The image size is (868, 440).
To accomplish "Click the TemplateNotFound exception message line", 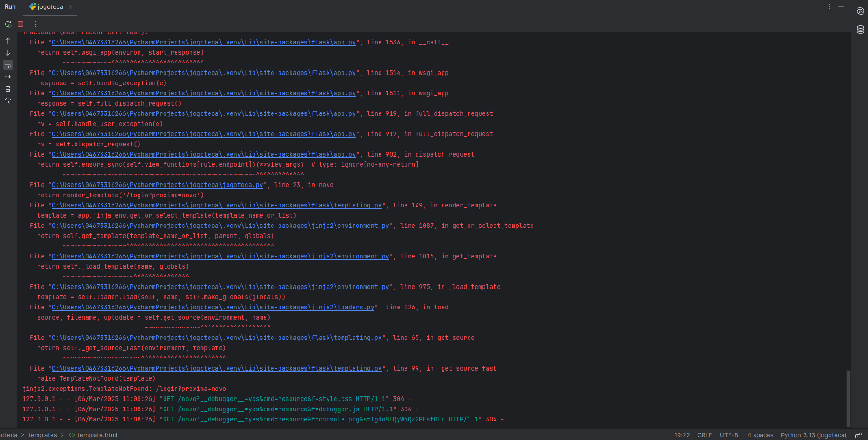I will [124, 389].
